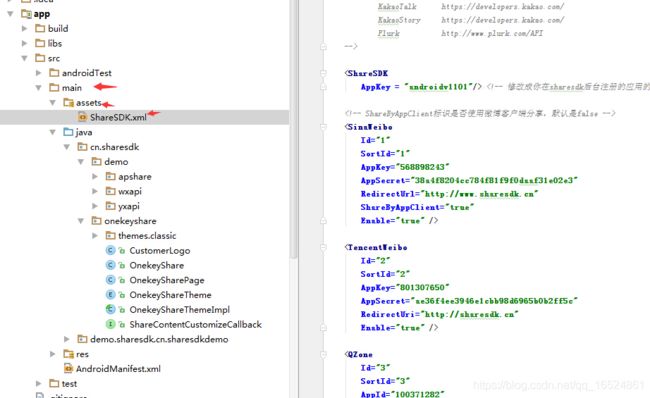Expand the res folder arrow
Image resolution: width=650 pixels, height=398 pixels.
click(53, 354)
